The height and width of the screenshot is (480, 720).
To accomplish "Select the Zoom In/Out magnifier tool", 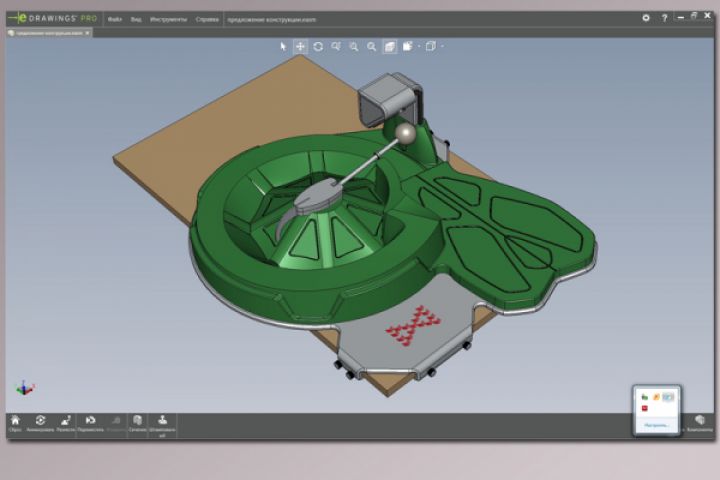I will point(354,46).
